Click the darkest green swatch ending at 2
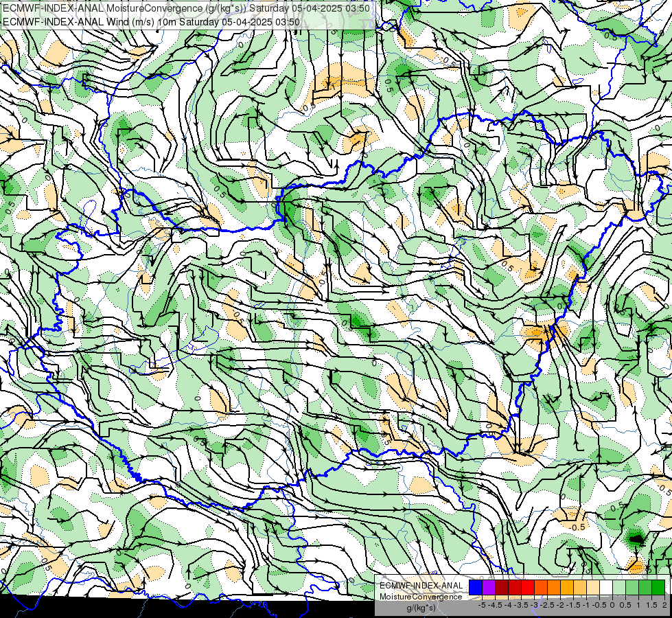 pyautogui.click(x=658, y=587)
